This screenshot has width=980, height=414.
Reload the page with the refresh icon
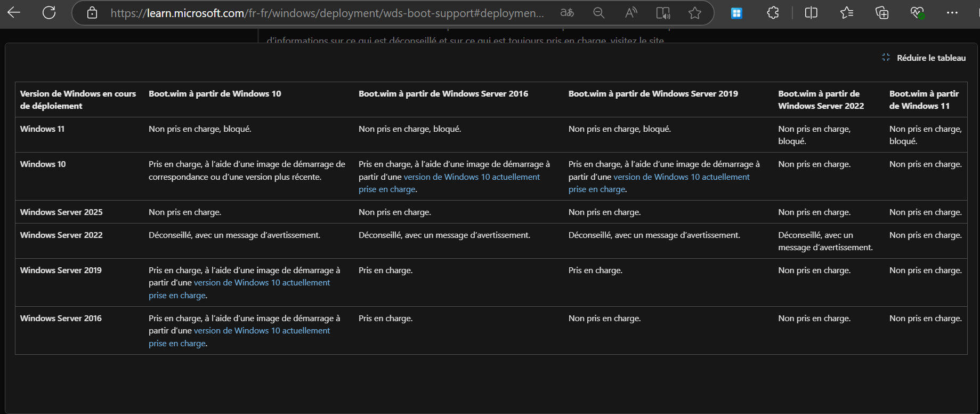[x=49, y=13]
